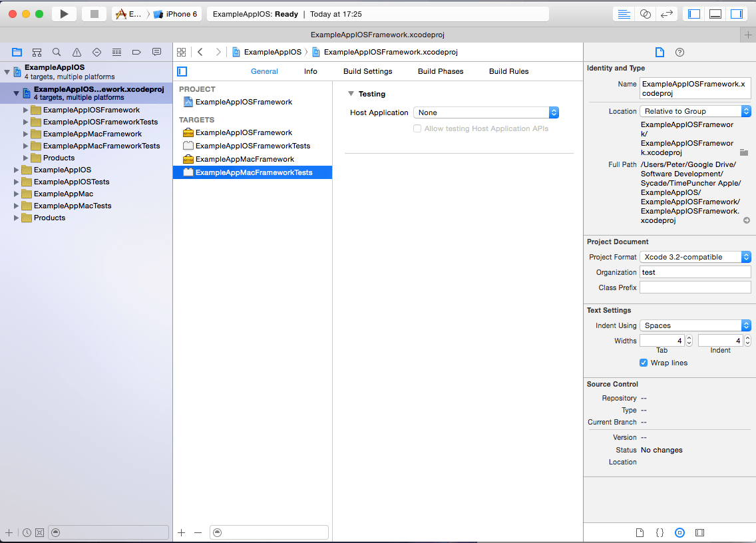Go forward in editor history

pyautogui.click(x=218, y=52)
